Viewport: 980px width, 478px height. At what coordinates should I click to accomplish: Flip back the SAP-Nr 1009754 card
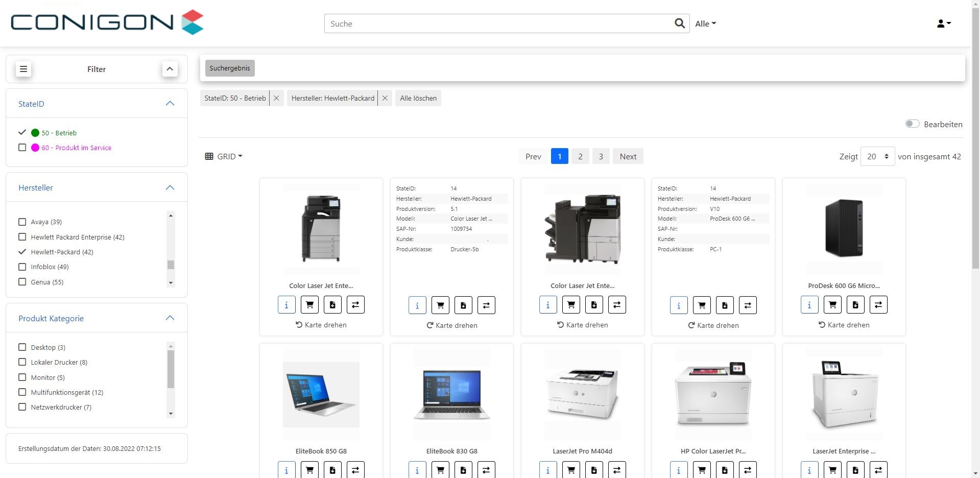(452, 325)
